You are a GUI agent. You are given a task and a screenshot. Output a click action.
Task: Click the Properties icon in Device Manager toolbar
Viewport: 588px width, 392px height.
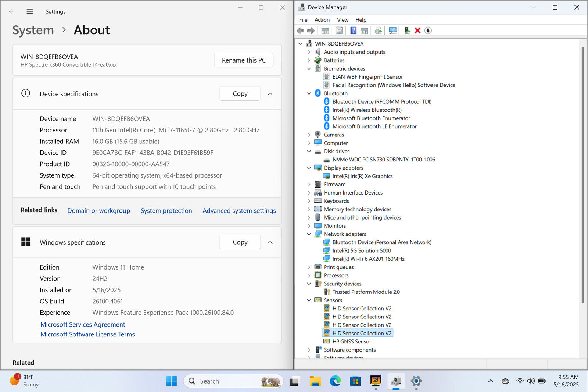tap(339, 31)
